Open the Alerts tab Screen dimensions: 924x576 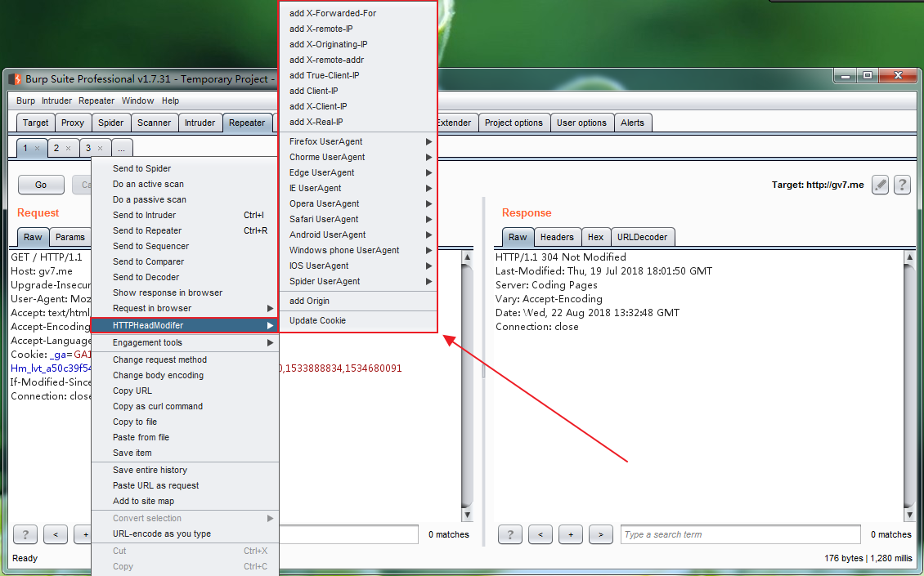coord(632,123)
